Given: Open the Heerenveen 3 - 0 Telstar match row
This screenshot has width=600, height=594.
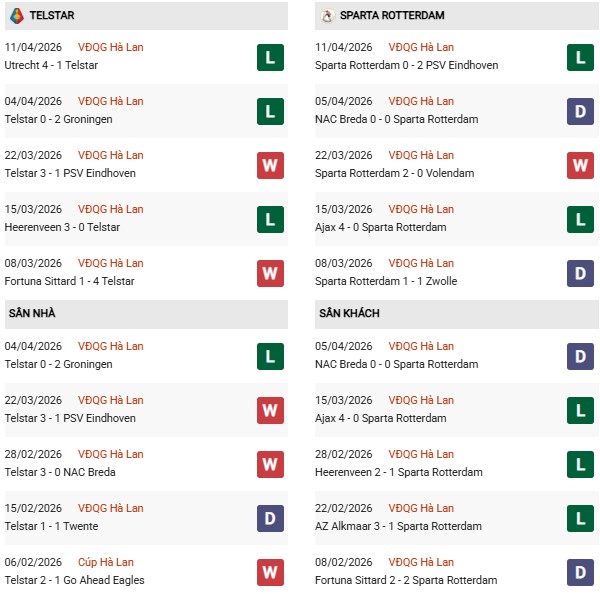Looking at the screenshot, I should click(63, 227).
